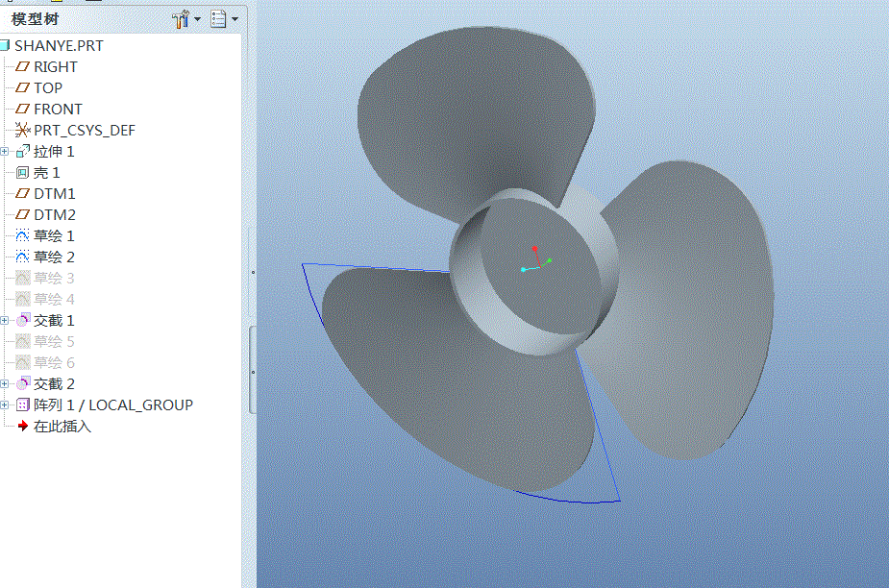Select the 交截 1 feature label

[x=54, y=320]
